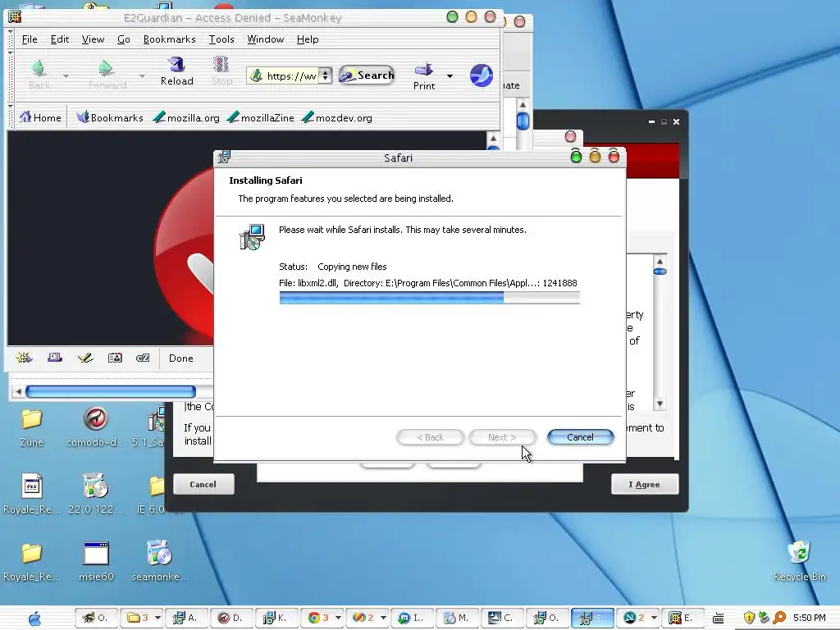
Task: Click the license text scrollbar down arrow
Action: click(x=660, y=404)
